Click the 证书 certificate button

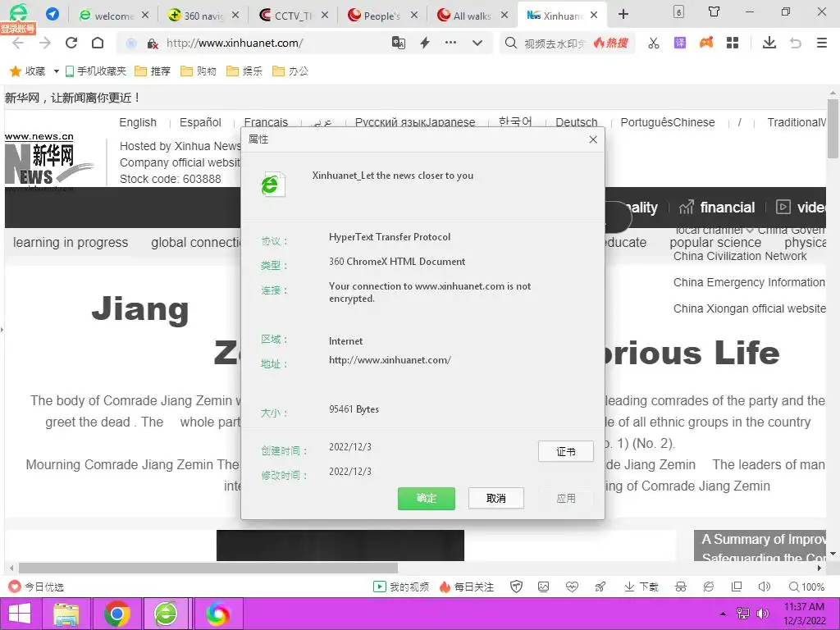pos(566,452)
